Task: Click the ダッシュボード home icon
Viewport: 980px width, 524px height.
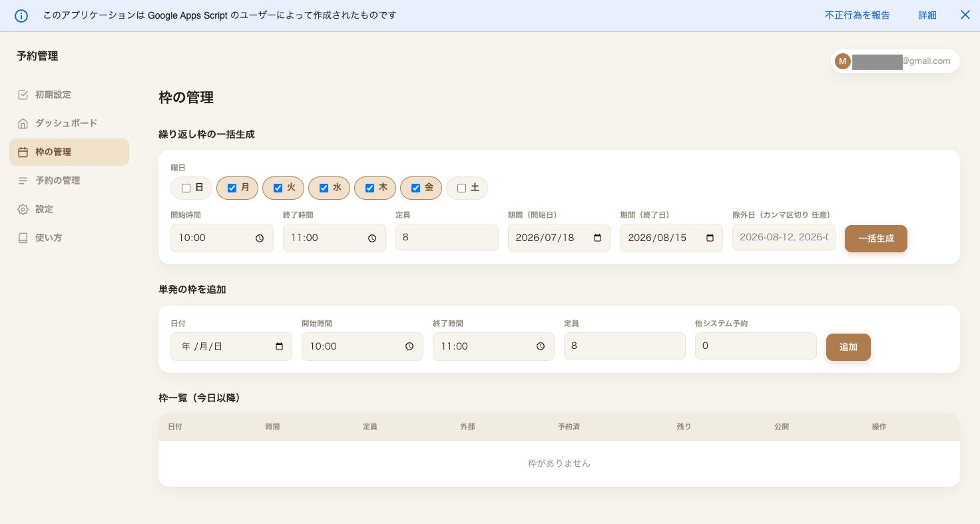Action: [x=23, y=123]
